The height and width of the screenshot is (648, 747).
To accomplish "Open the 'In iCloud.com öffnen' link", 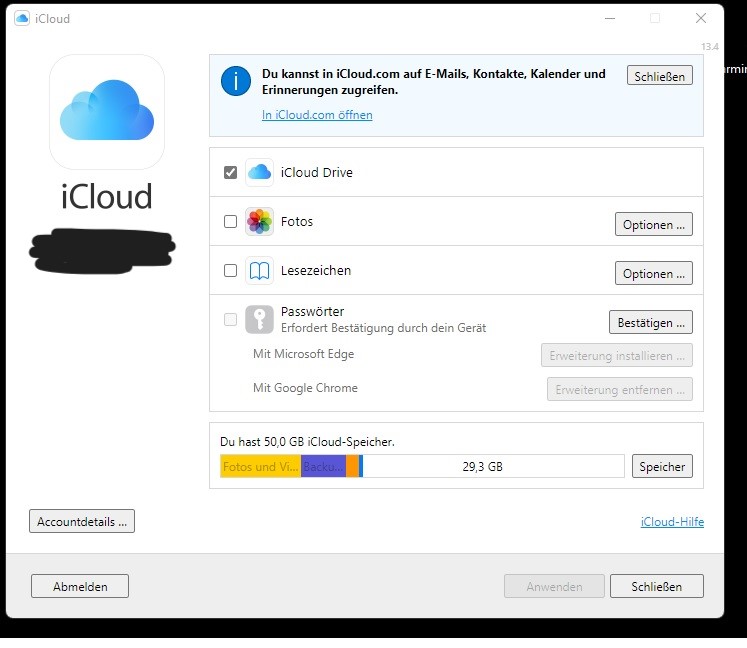I will point(317,115).
